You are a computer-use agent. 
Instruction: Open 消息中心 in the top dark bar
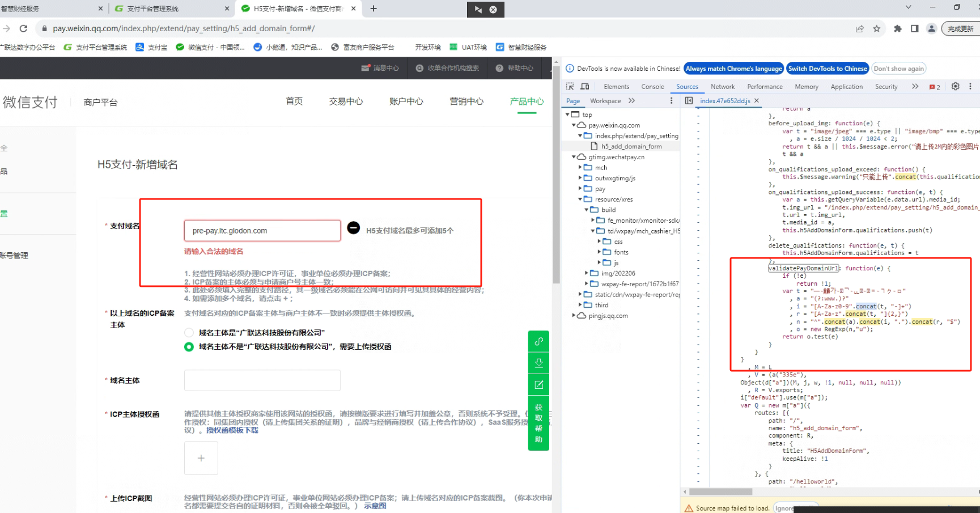coord(380,68)
